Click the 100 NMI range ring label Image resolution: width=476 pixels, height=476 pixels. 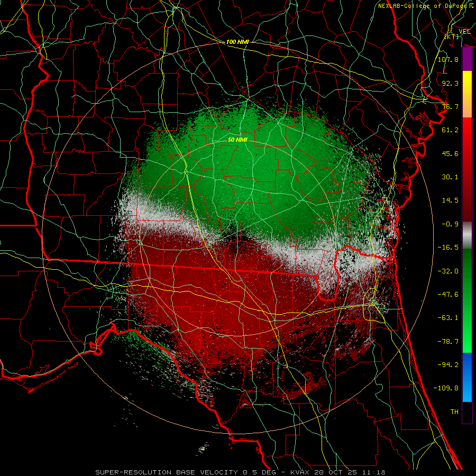pyautogui.click(x=237, y=42)
